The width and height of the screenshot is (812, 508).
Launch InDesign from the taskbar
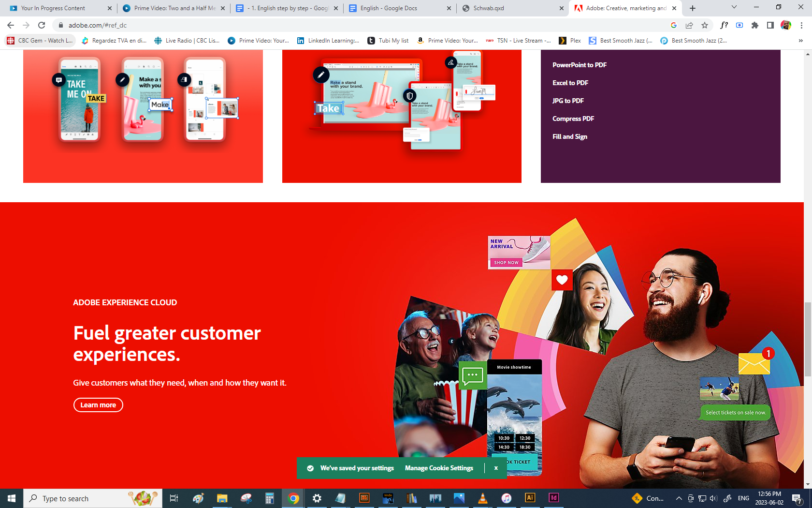point(553,498)
